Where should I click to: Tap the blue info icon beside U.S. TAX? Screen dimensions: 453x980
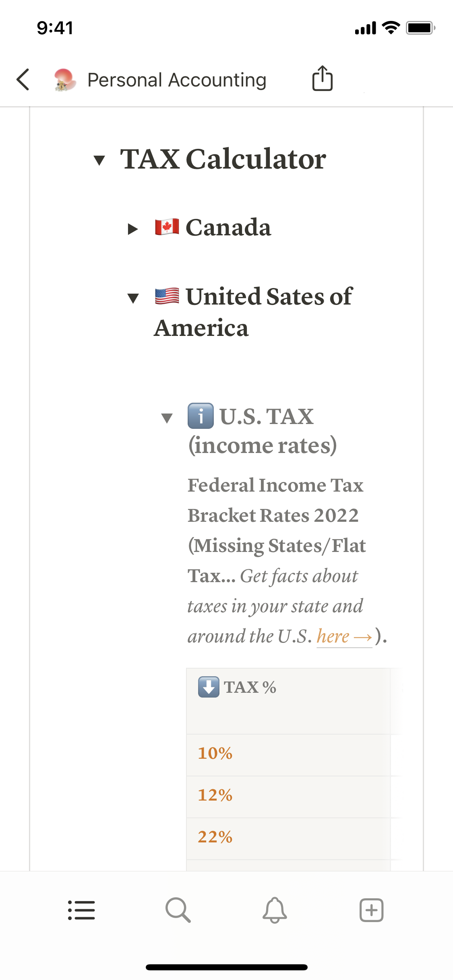tap(201, 416)
